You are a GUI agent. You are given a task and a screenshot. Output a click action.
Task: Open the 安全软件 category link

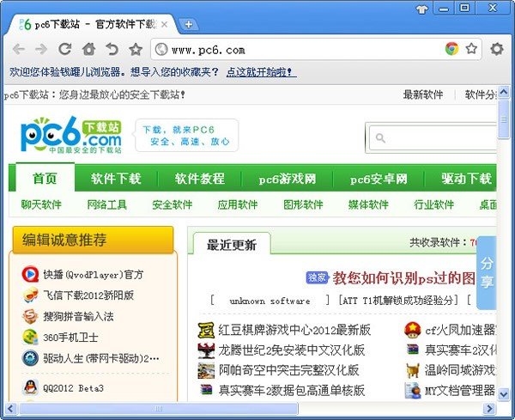click(172, 204)
